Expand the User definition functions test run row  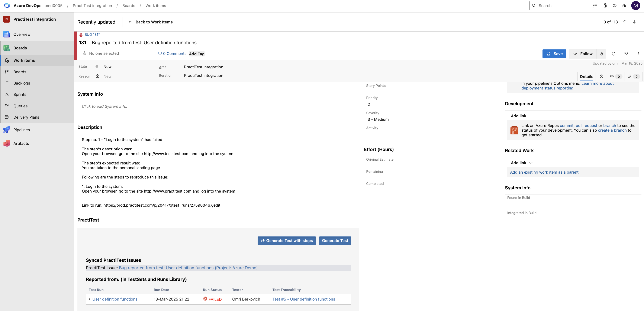(89, 299)
